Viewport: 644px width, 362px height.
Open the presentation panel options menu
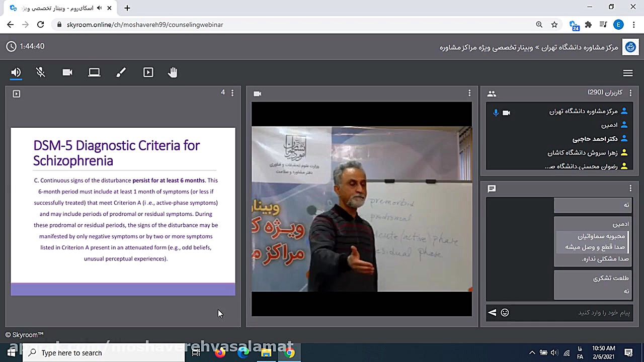[x=232, y=93]
